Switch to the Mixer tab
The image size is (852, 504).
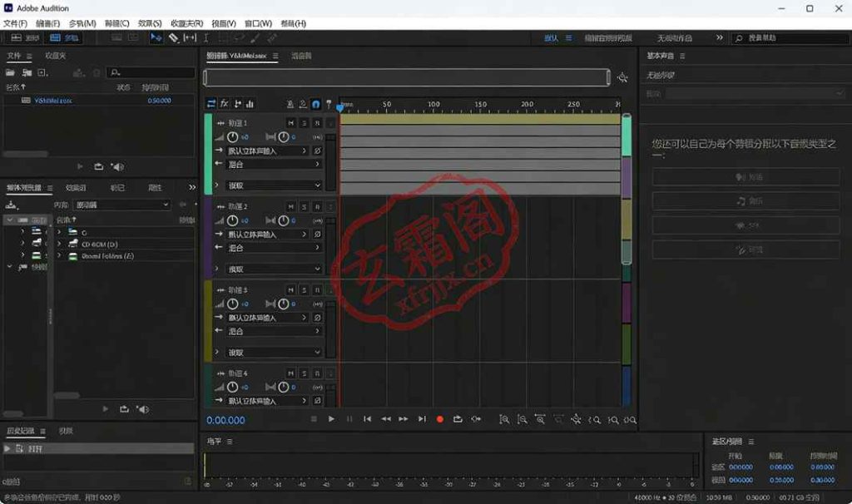pos(301,56)
